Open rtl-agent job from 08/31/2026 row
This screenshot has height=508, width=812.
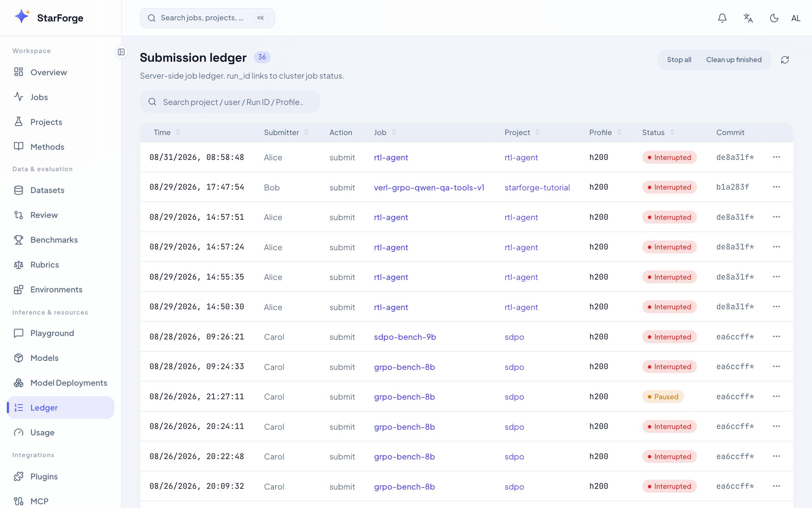[391, 157]
